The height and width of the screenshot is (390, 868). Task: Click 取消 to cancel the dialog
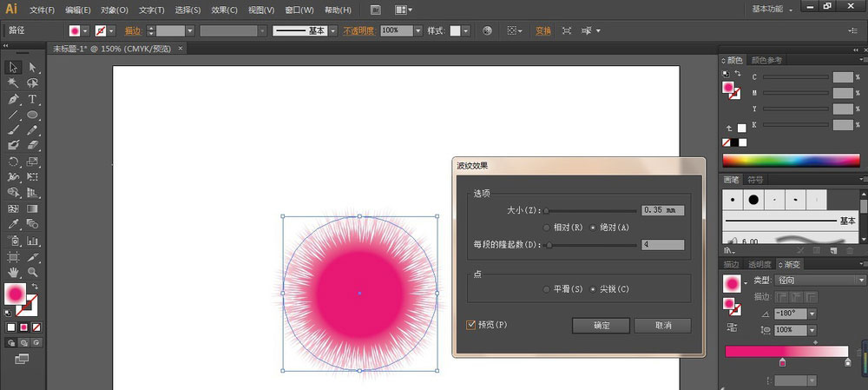click(662, 325)
